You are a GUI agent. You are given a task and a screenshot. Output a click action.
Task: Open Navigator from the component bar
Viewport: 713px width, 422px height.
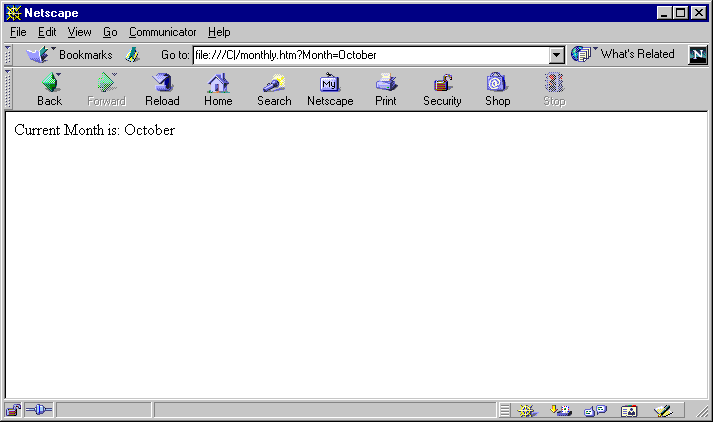527,411
